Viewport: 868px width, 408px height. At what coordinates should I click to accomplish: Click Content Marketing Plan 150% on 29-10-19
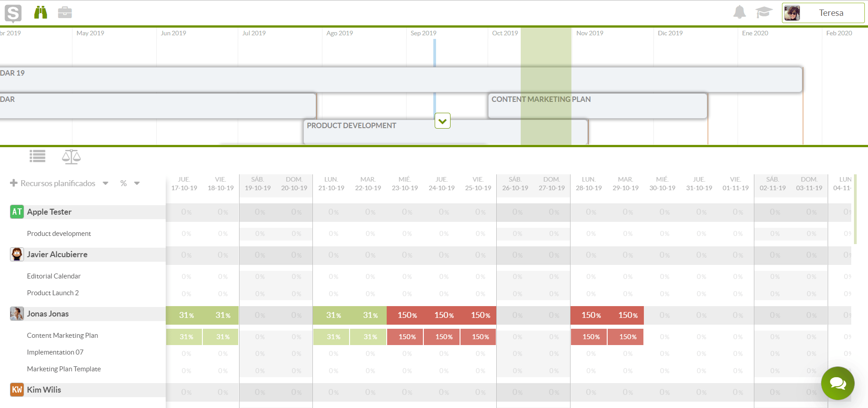tap(625, 337)
